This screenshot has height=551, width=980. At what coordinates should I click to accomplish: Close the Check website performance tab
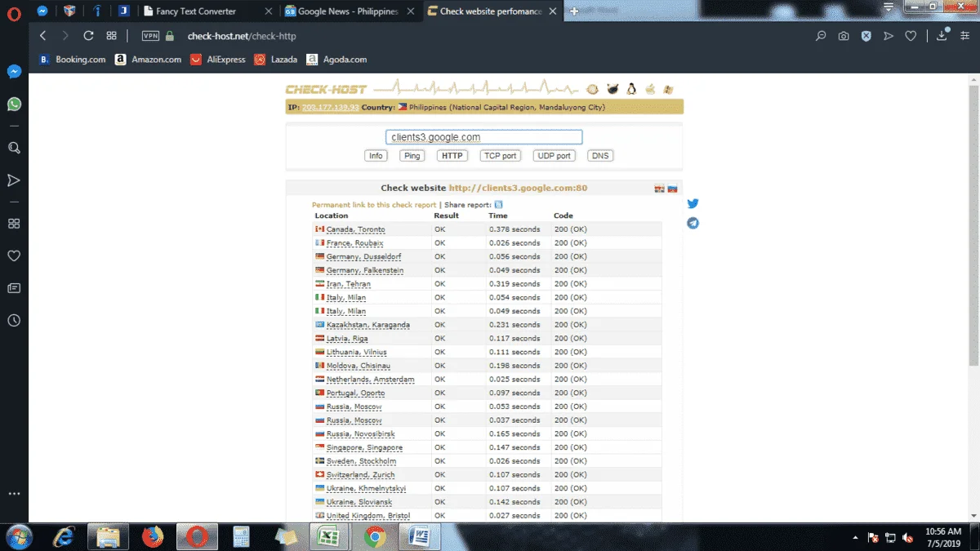(x=553, y=11)
